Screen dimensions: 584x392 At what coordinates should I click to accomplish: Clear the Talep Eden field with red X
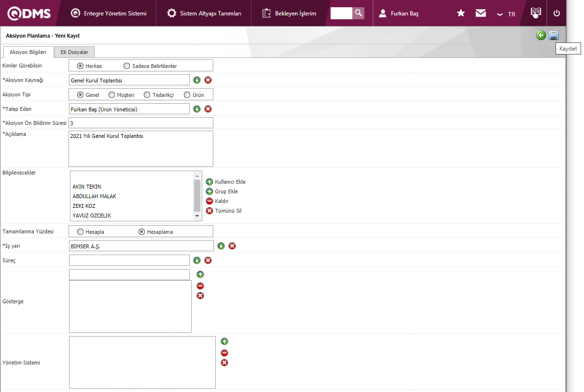208,109
